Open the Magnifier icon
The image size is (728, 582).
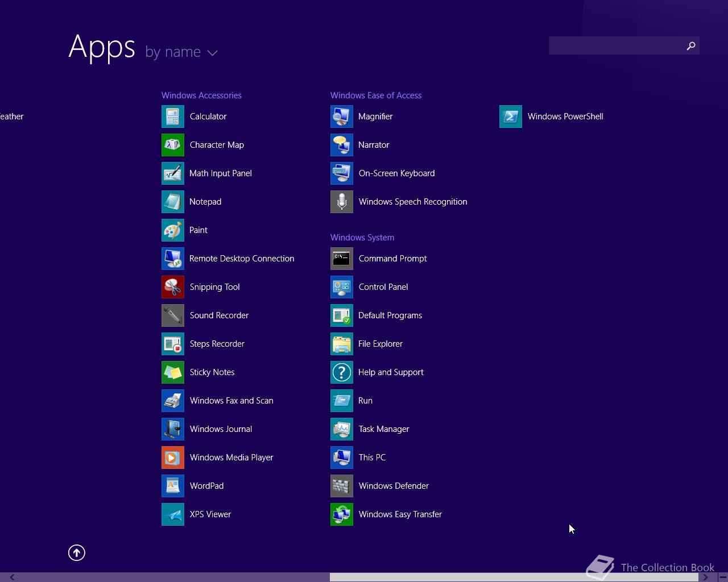point(342,117)
